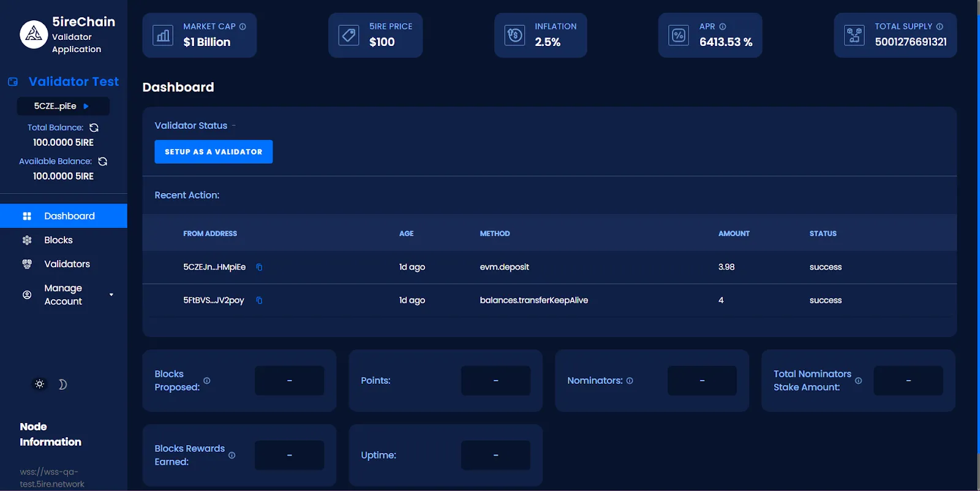Copy the 5CZEJn...HMpiEe address
The image size is (980, 491).
pos(259,267)
